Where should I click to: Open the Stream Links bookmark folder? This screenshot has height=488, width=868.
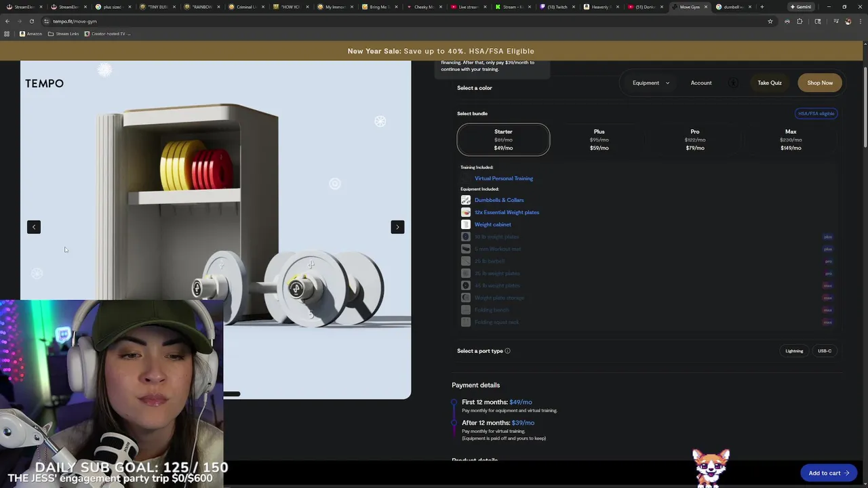[62, 33]
